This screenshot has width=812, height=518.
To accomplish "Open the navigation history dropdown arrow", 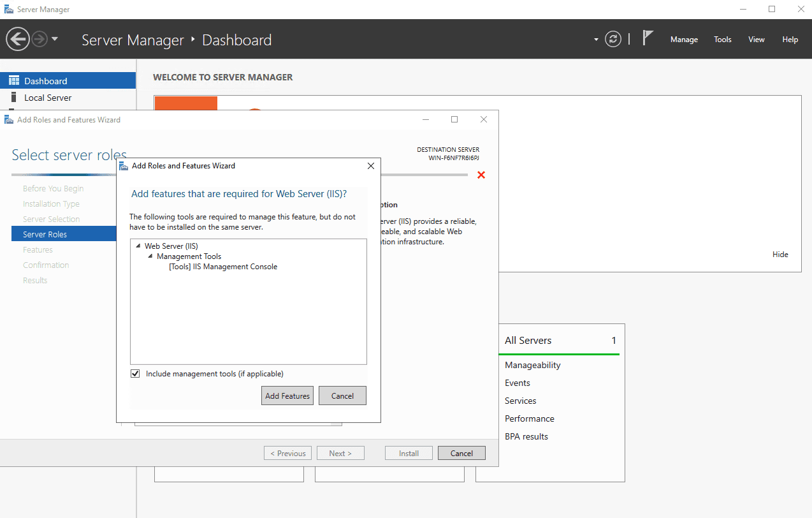I will tap(55, 40).
